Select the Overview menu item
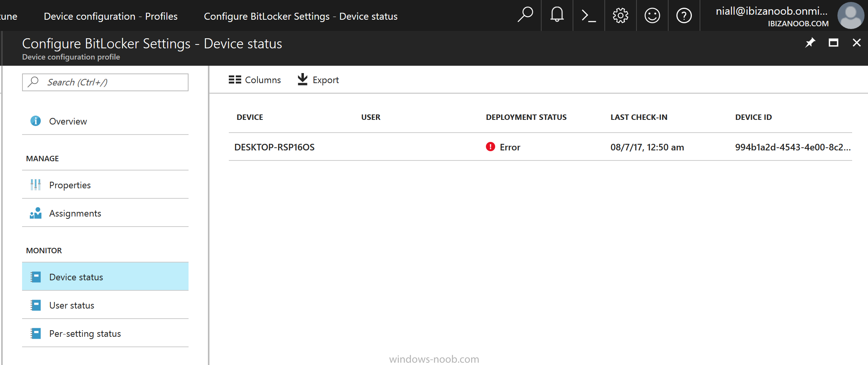Image resolution: width=868 pixels, height=365 pixels. [x=105, y=121]
